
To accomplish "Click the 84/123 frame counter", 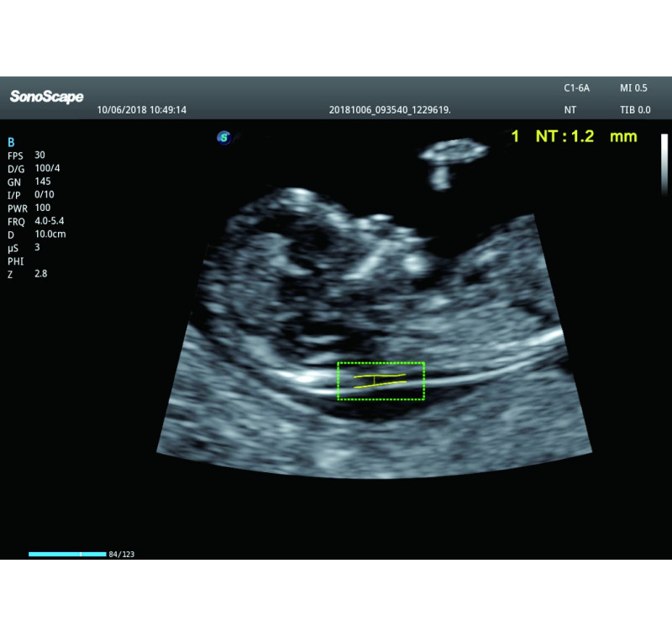I will click(122, 555).
